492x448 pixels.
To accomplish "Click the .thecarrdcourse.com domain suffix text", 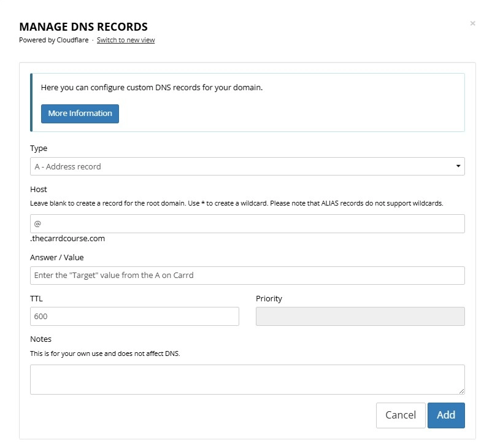I will click(x=67, y=238).
